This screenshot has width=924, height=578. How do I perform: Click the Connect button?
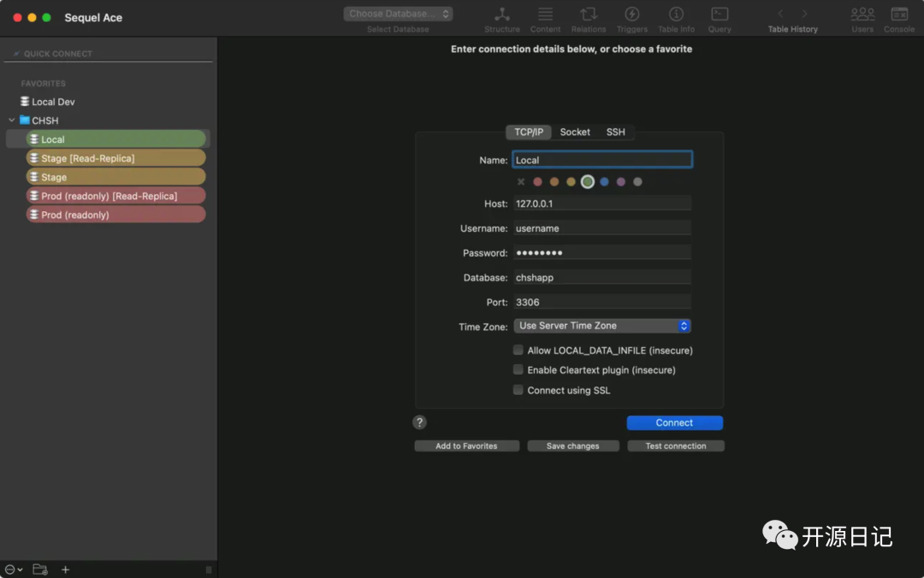(x=674, y=422)
